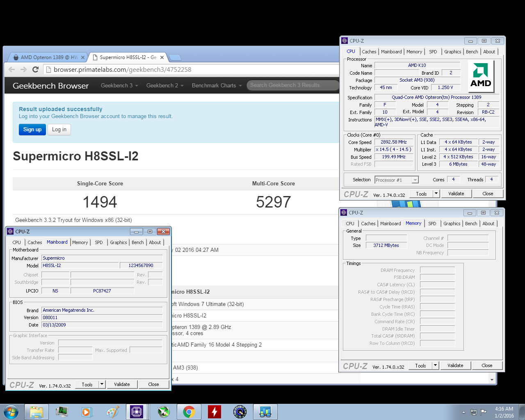The width and height of the screenshot is (525, 420).
Task: Open CPU tab in bottom-right CPU-Z Memory window
Action: (350, 224)
